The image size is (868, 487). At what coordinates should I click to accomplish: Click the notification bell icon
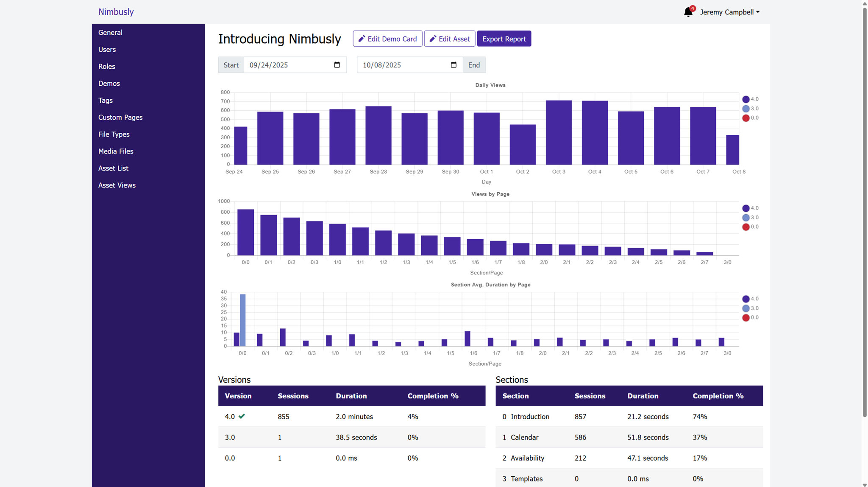pyautogui.click(x=688, y=11)
